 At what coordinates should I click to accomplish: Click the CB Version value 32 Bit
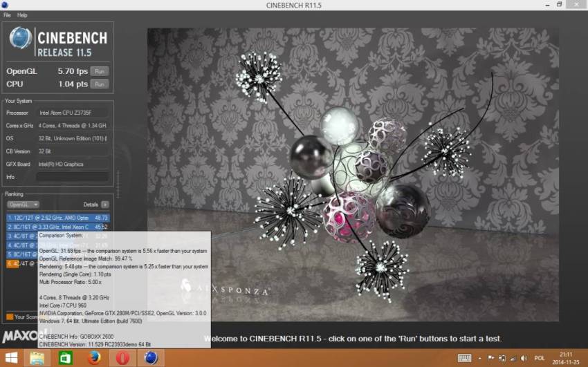[73, 151]
